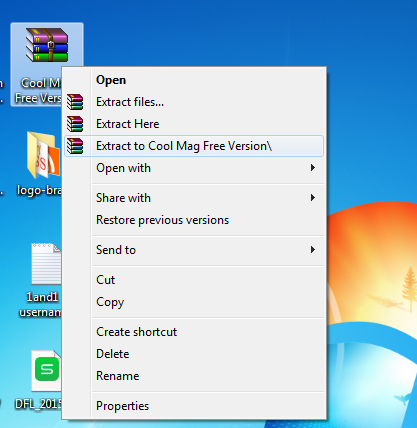Screen dimensions: 417x428
Task: Click the 'logo-bra' folder label
Action: coord(39,190)
